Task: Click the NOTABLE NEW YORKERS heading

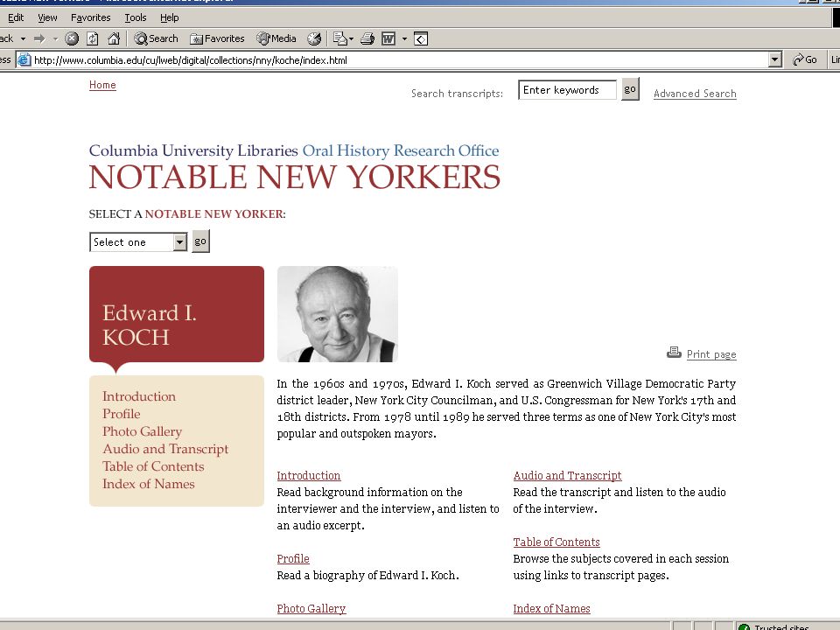Action: tap(295, 178)
